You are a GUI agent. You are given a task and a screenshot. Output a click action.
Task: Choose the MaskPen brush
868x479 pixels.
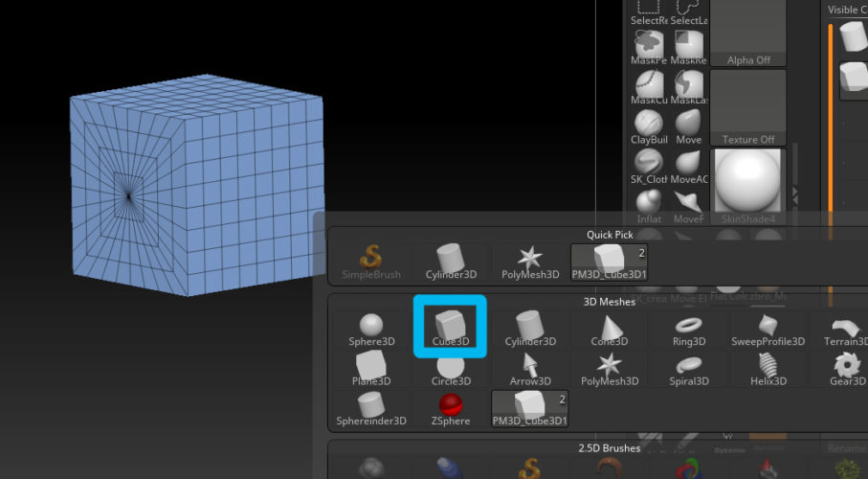tap(649, 48)
